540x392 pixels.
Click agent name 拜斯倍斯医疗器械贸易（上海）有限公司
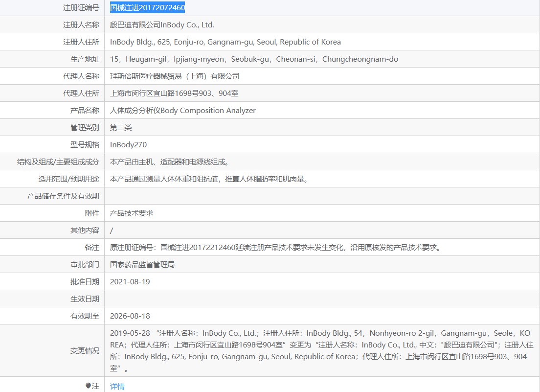coord(175,76)
